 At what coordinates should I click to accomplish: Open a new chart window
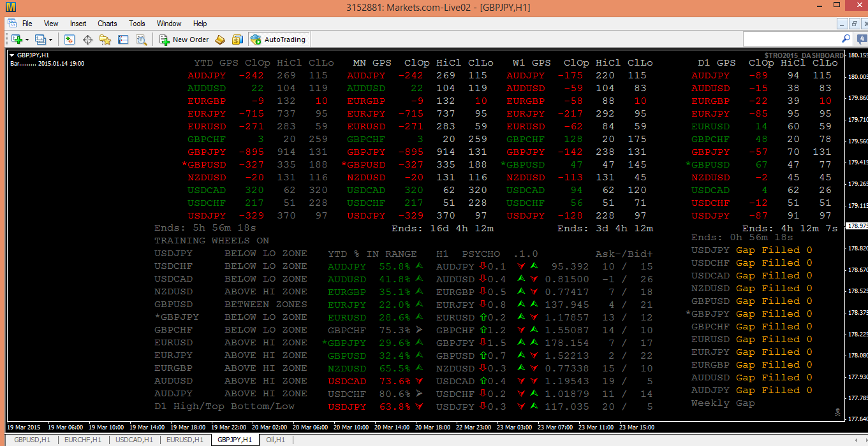coord(16,39)
